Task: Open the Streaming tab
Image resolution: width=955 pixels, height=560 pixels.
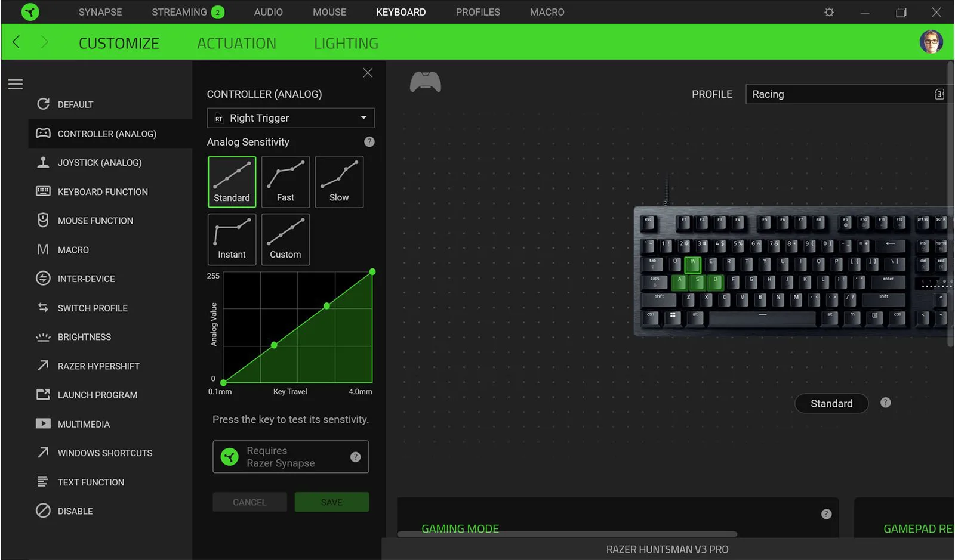Action: 187,12
